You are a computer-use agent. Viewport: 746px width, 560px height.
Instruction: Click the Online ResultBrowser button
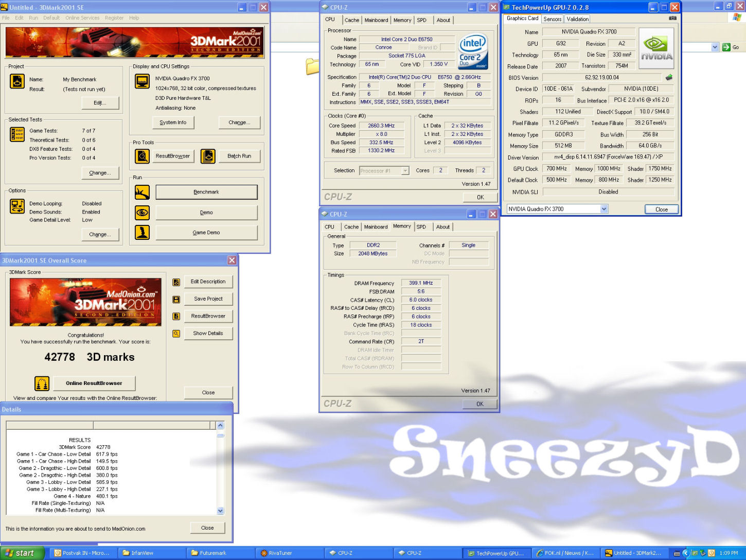tap(94, 383)
